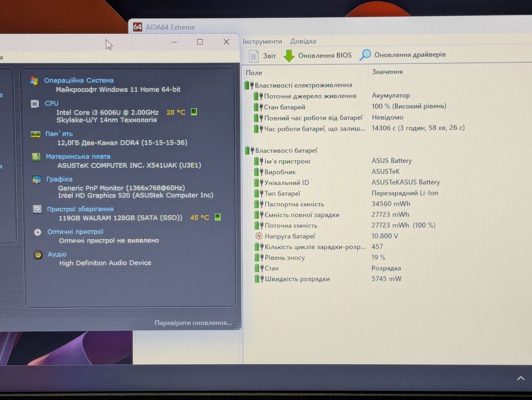Click the audio speaker icon
Screen dimensions: 532x400
[x=38, y=255]
